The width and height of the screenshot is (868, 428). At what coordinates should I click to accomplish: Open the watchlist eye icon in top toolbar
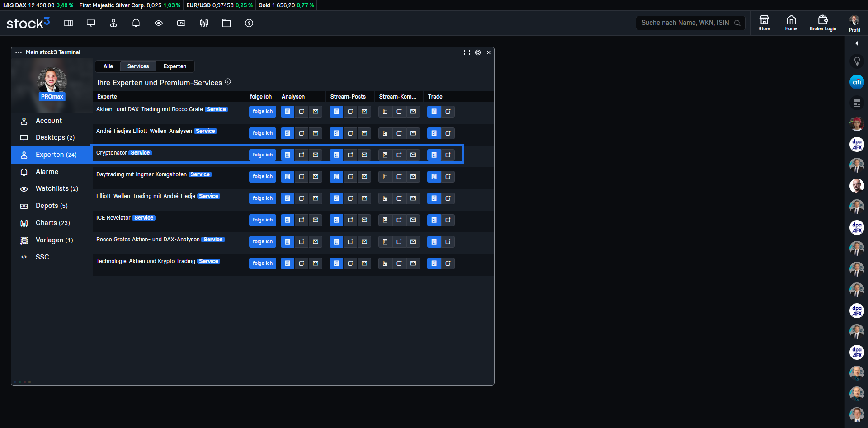point(159,23)
